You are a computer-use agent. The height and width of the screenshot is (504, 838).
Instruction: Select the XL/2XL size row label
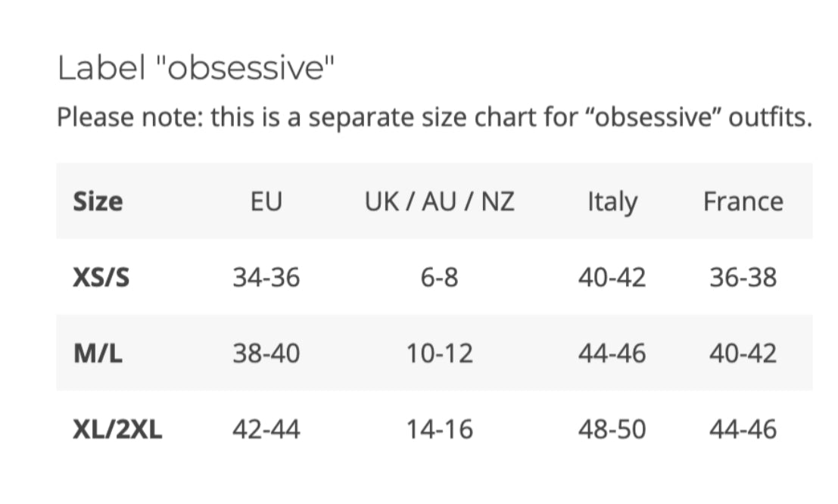coord(117,430)
